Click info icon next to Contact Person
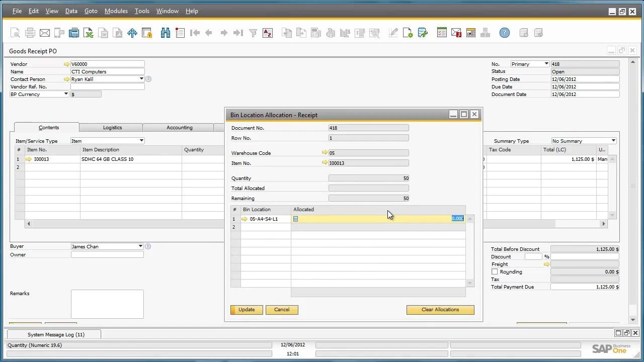Screen dimensions: 644x362 148,79
